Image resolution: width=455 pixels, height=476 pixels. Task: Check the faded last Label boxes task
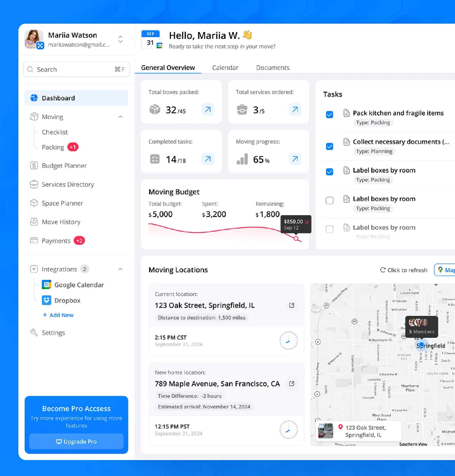pos(329,229)
